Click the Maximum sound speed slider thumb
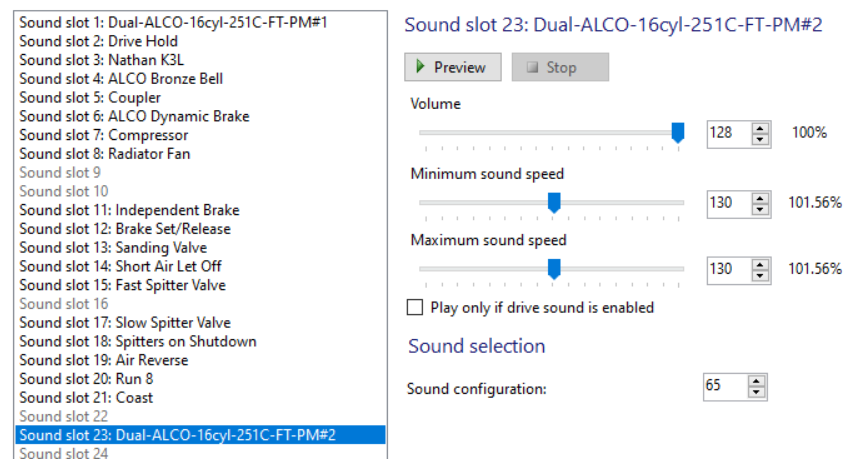Viewport: 855px width, 459px height. [554, 269]
